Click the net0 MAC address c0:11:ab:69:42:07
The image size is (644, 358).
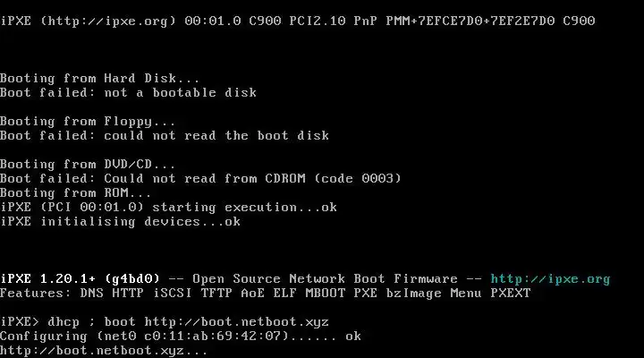click(213, 337)
